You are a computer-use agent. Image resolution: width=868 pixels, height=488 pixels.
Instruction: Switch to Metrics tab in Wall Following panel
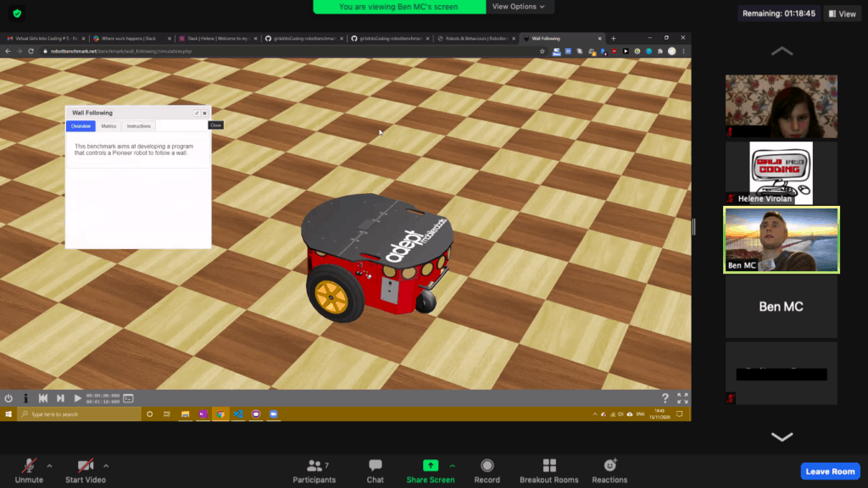(x=108, y=126)
